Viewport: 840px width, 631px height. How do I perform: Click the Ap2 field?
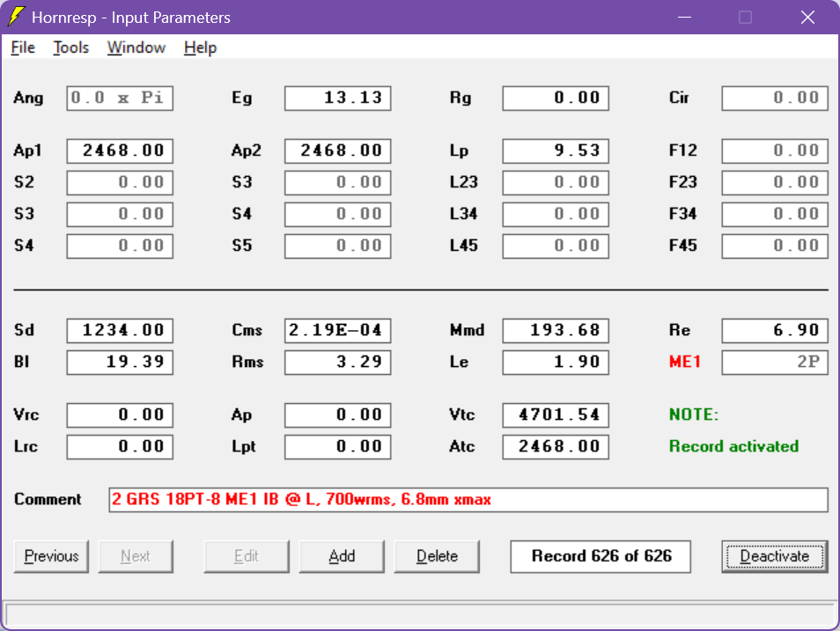(338, 150)
